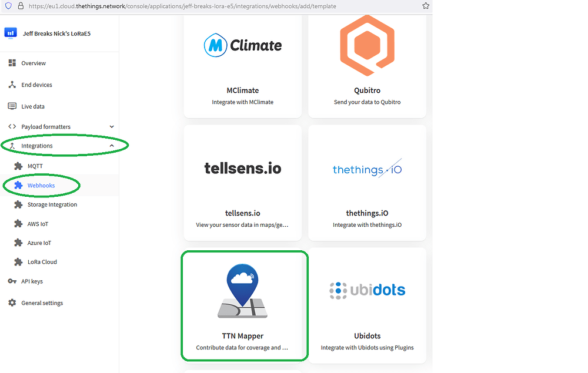Click the blue Webhooks puzzle icon
This screenshot has height=373, width=588.
(18, 186)
